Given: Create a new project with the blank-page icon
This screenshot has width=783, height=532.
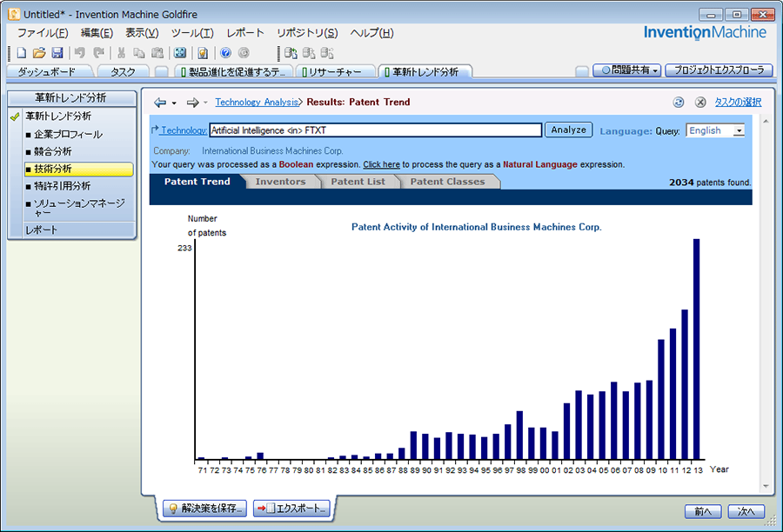Looking at the screenshot, I should click(x=22, y=53).
